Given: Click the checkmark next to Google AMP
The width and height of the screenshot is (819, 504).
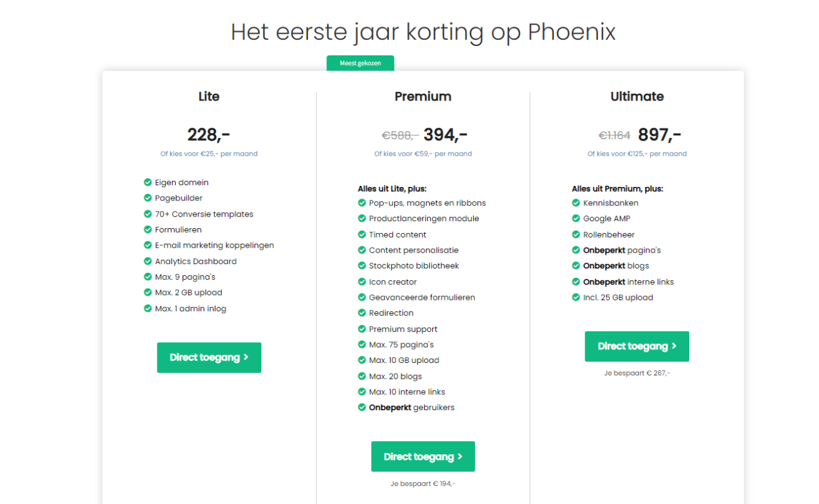Looking at the screenshot, I should point(576,219).
